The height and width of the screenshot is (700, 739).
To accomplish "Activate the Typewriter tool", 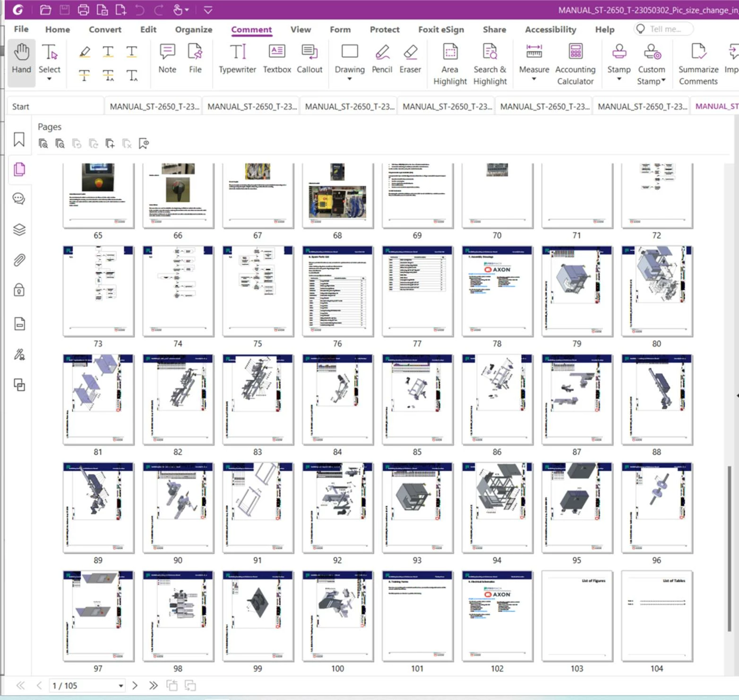I will [x=237, y=59].
